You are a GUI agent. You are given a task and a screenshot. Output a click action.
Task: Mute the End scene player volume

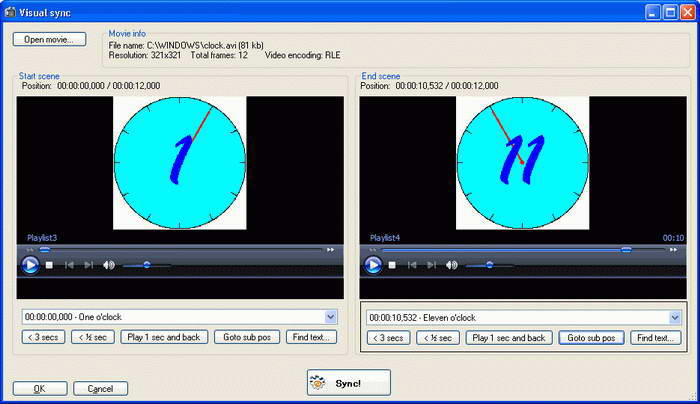pos(451,265)
